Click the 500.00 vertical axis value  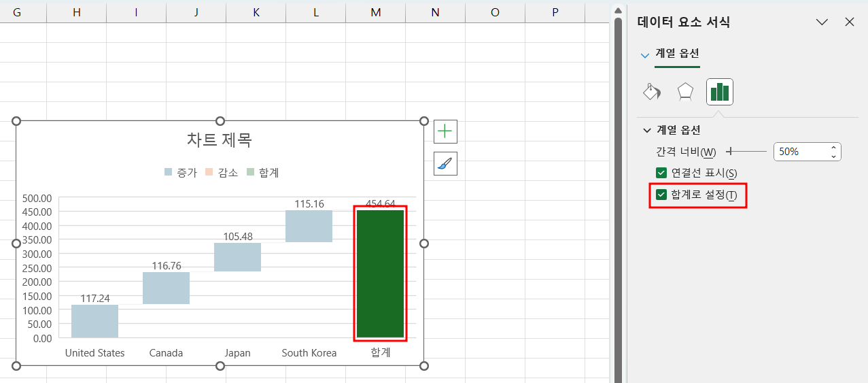pyautogui.click(x=37, y=198)
